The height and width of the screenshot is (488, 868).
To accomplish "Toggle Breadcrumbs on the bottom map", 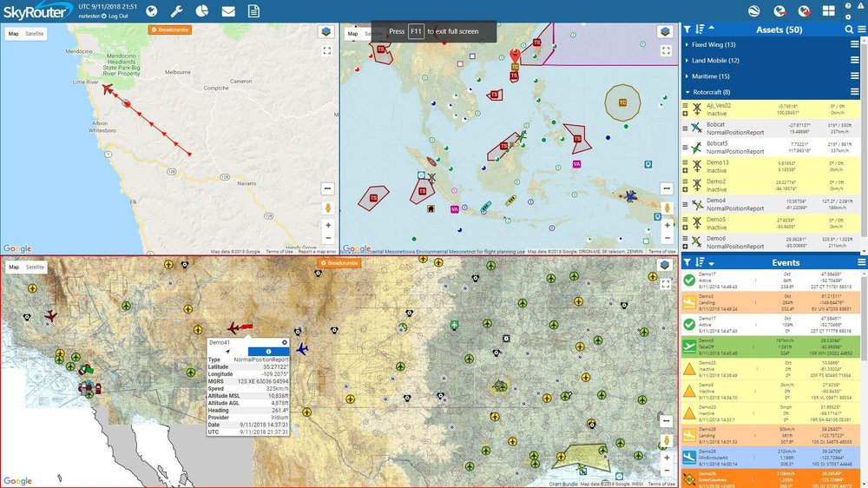I will click(x=339, y=263).
